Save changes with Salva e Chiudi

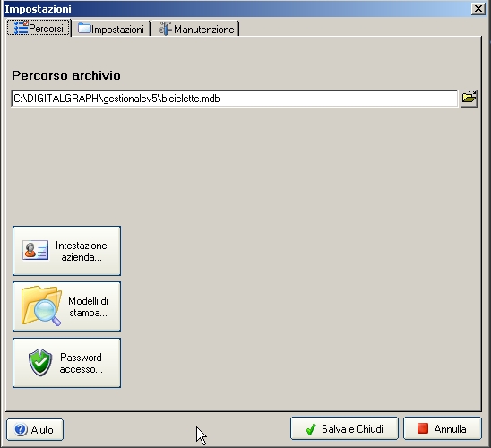[344, 428]
